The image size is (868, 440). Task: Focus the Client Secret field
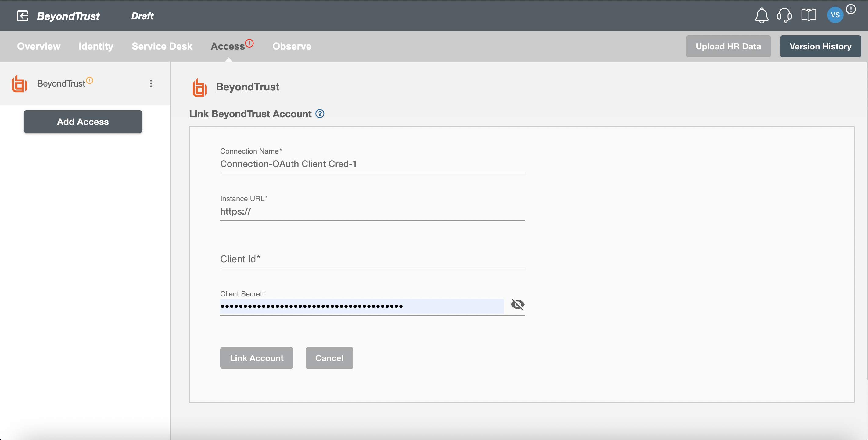click(362, 306)
